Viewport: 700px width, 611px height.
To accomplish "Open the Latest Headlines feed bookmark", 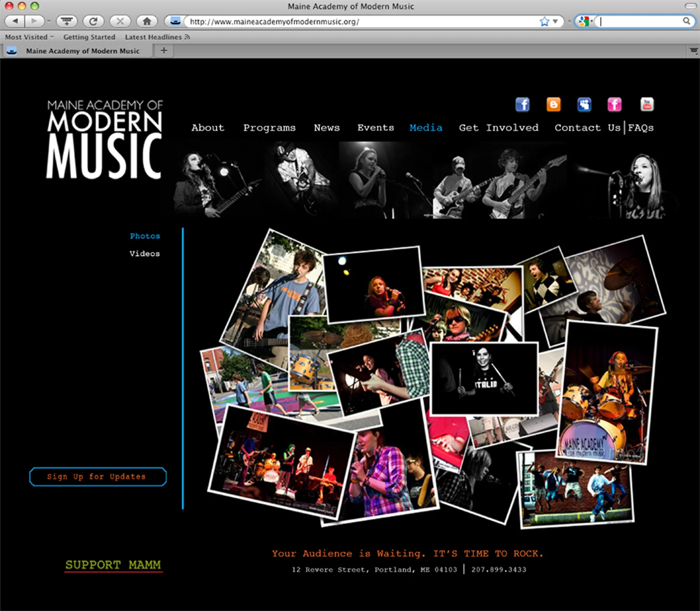I will tap(157, 37).
